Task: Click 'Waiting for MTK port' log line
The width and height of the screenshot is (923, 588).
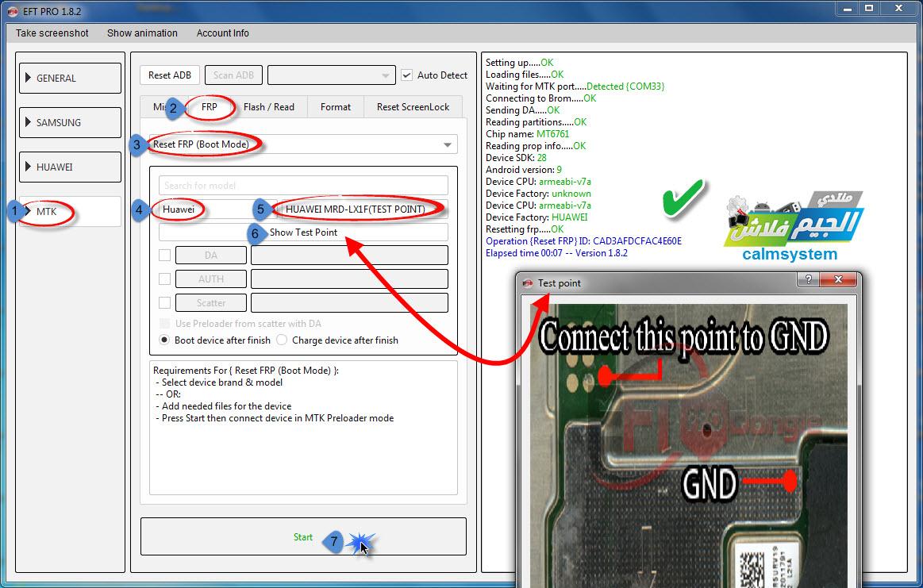Action: point(575,86)
